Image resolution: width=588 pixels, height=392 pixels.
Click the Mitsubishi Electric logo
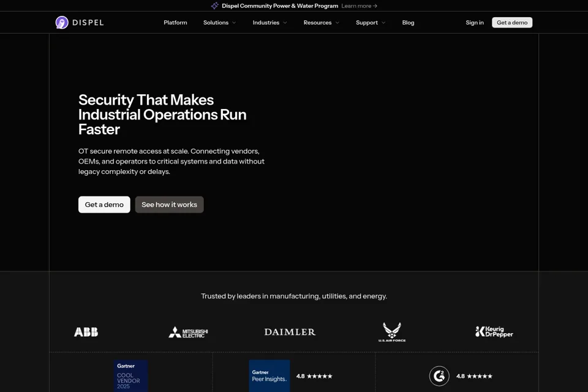coord(188,332)
